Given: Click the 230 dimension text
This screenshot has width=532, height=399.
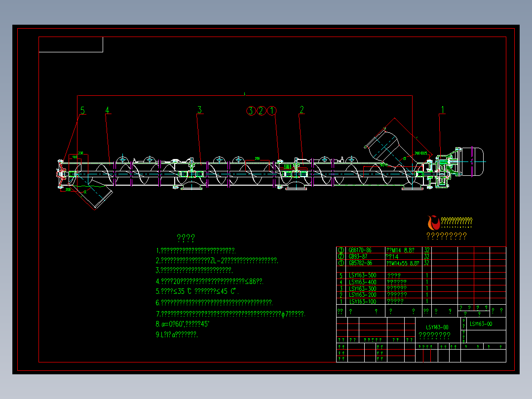Looking at the screenshot, I should (80, 153).
